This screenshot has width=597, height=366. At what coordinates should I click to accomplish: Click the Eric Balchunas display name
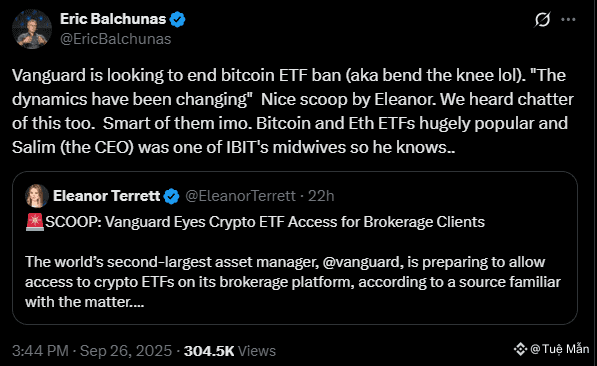tap(113, 19)
